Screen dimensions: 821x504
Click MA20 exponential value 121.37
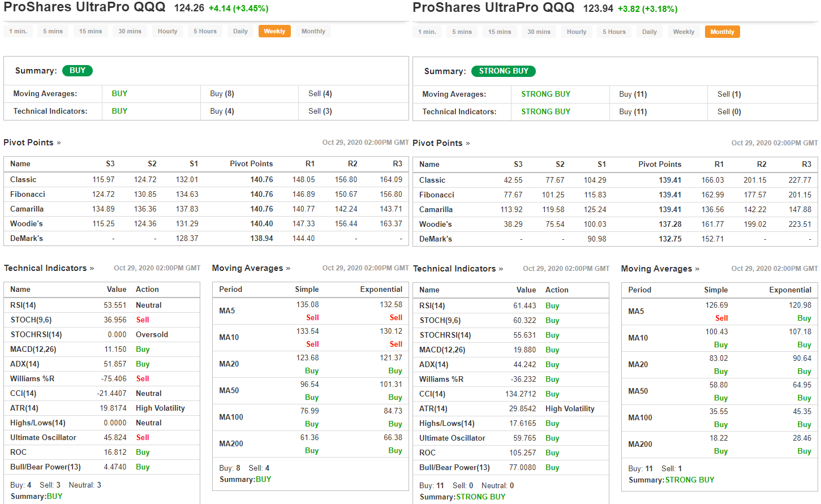coord(391,357)
